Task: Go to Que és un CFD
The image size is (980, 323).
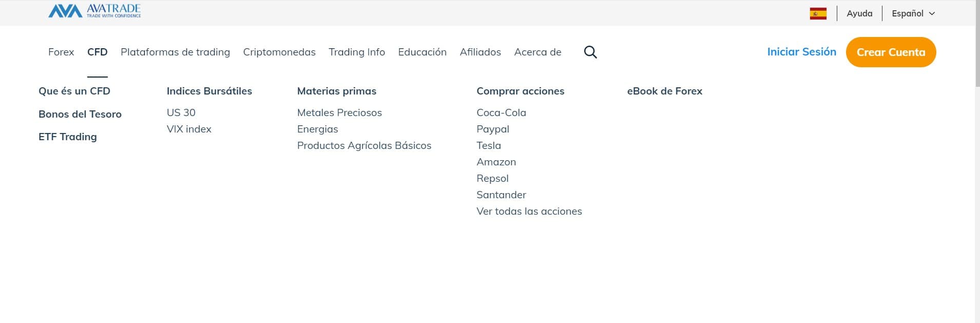Action: [74, 91]
